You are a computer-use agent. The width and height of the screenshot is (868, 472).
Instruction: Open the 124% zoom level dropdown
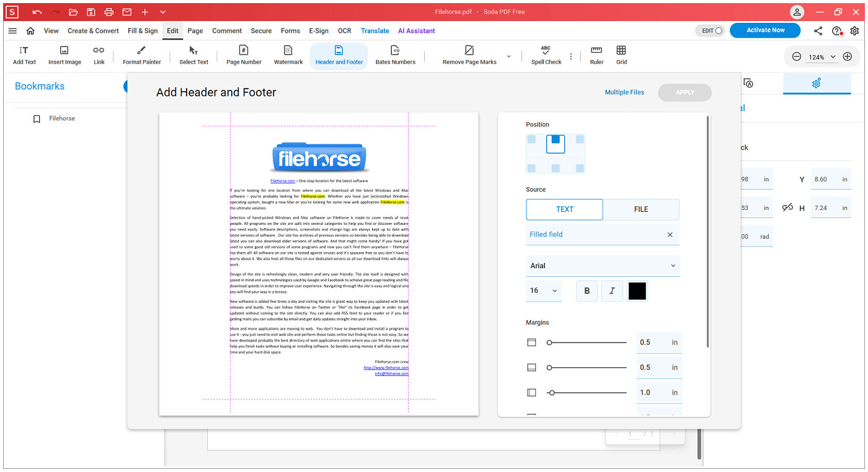click(822, 57)
